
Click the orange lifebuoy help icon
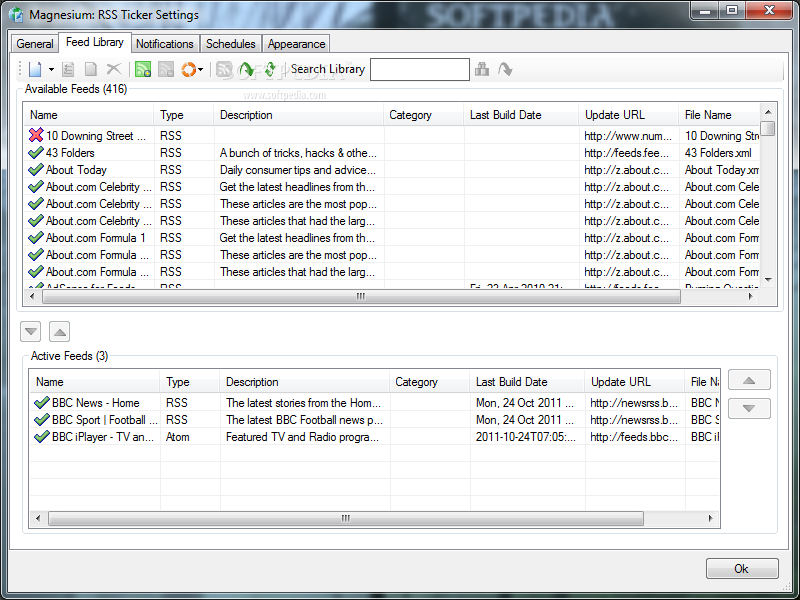pyautogui.click(x=188, y=69)
